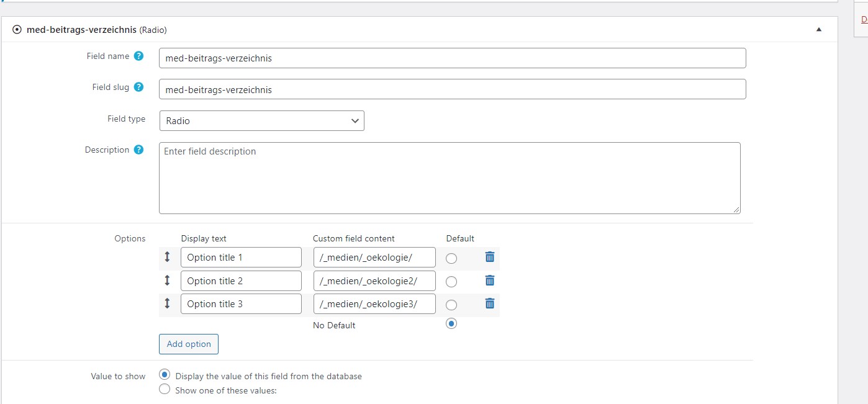This screenshot has width=868, height=404.
Task: Click the Field slug input box
Action: 453,89
